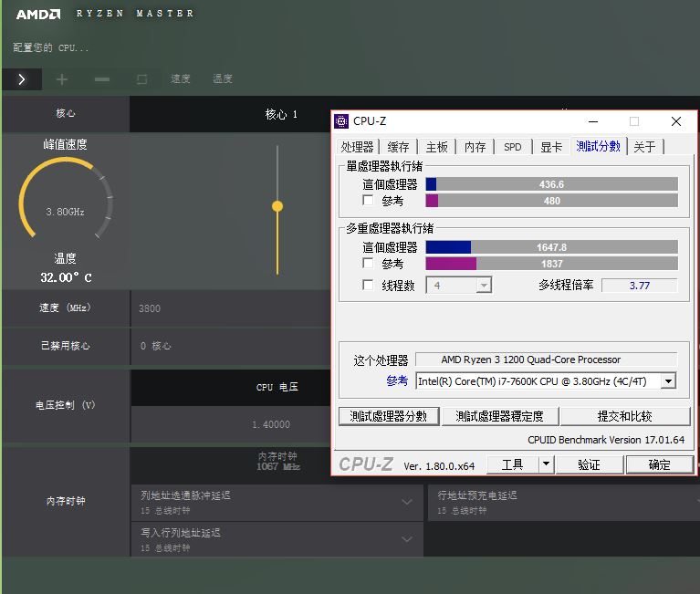Click the reference 1837 multi-thread bar
Screen dimensions: 700x594
point(552,264)
